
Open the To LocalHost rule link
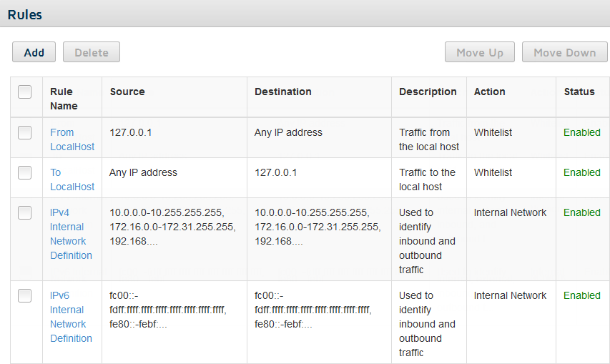coord(72,179)
